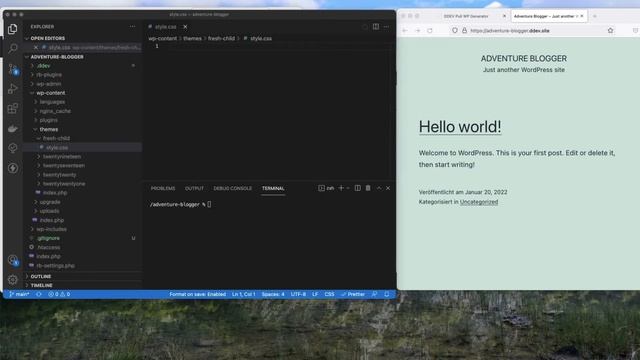The image size is (640, 360).
Task: Click the shield tracking protection icon
Action: 455,31
